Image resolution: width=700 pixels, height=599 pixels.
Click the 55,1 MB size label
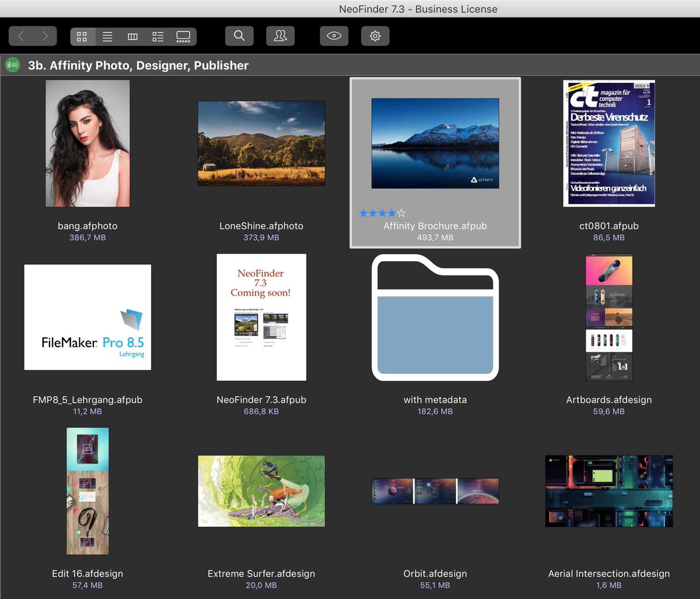coord(435,585)
